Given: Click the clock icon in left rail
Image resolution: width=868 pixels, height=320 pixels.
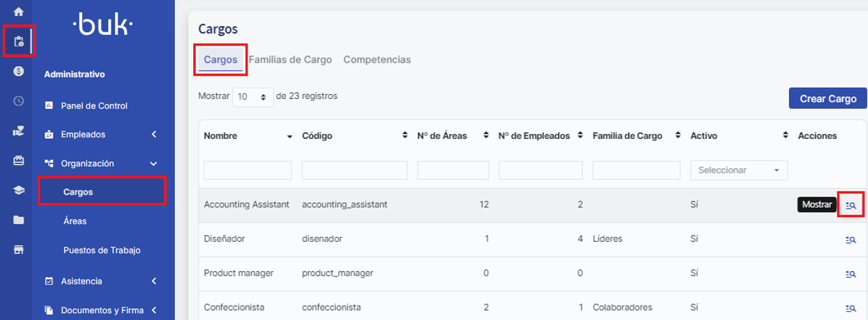Looking at the screenshot, I should click(18, 101).
